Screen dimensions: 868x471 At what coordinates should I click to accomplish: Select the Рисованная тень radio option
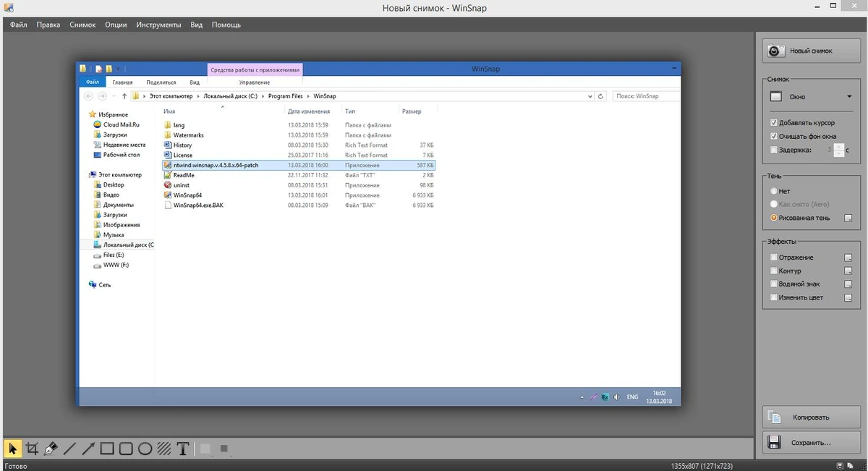[x=774, y=218]
